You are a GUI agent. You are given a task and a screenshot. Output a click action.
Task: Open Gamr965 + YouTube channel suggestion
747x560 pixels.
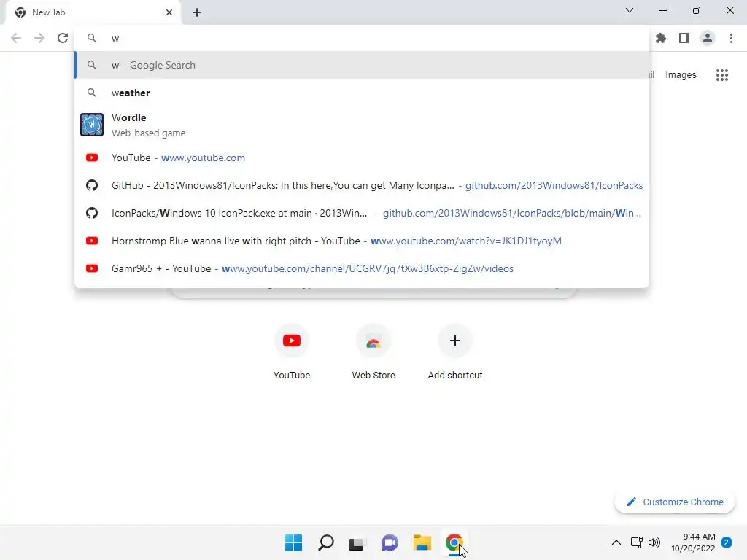click(362, 268)
